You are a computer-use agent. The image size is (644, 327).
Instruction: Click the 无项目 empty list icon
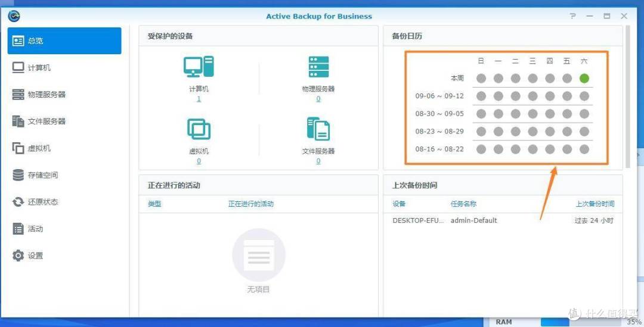(258, 255)
